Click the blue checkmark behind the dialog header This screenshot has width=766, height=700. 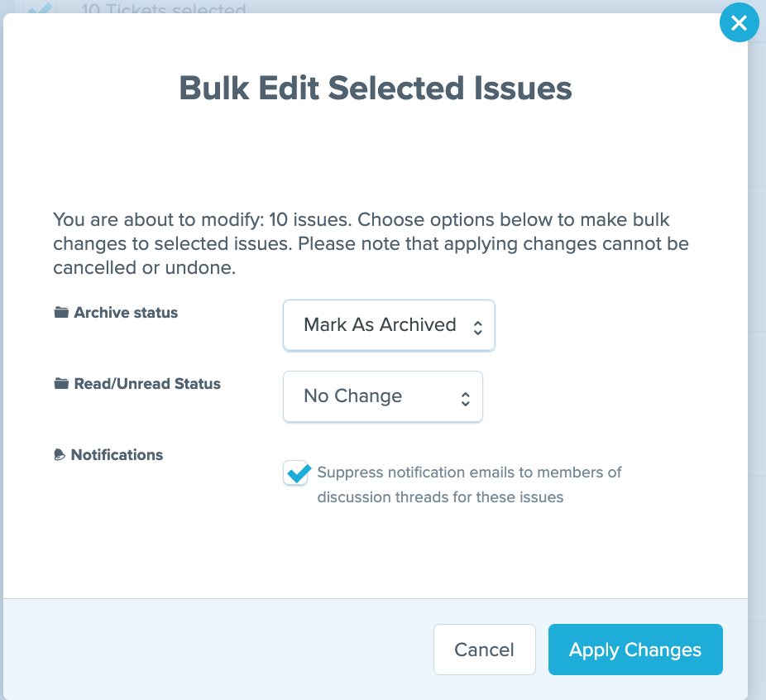(40, 7)
